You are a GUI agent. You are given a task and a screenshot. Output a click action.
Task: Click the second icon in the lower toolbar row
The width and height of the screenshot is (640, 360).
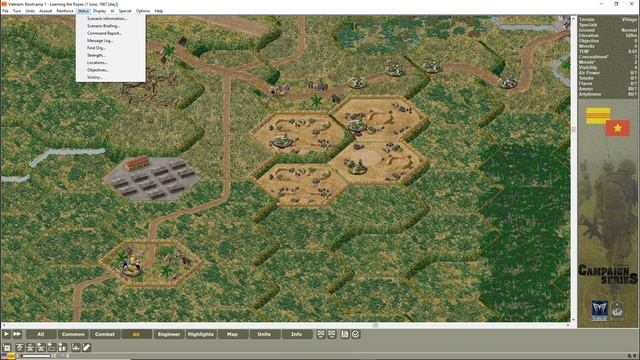click(x=20, y=348)
